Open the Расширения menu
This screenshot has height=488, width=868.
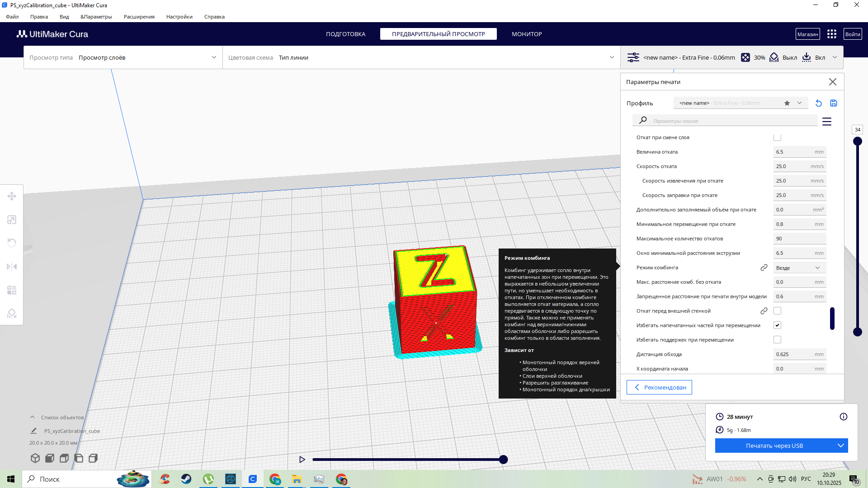139,17
